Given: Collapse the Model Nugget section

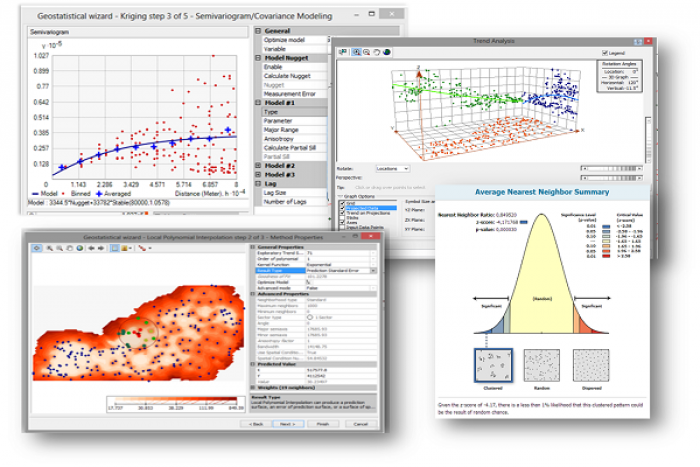Looking at the screenshot, I should tap(259, 59).
